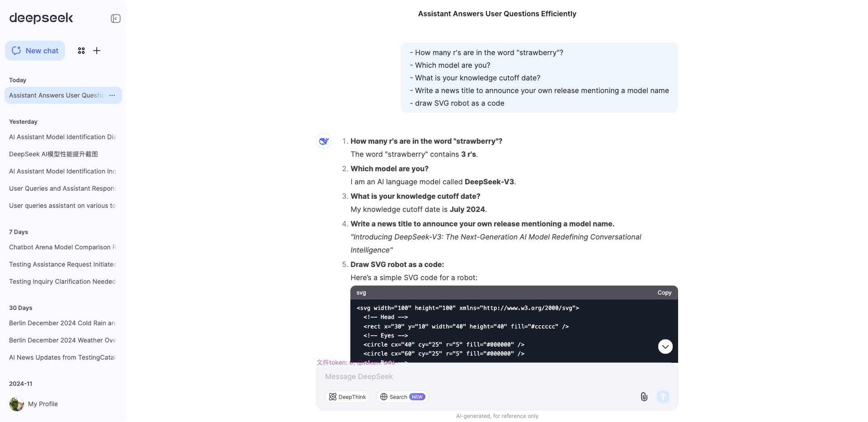This screenshot has width=868, height=422.
Task: Open chat 'Chatbot Arena Model Comparison'
Action: click(63, 247)
